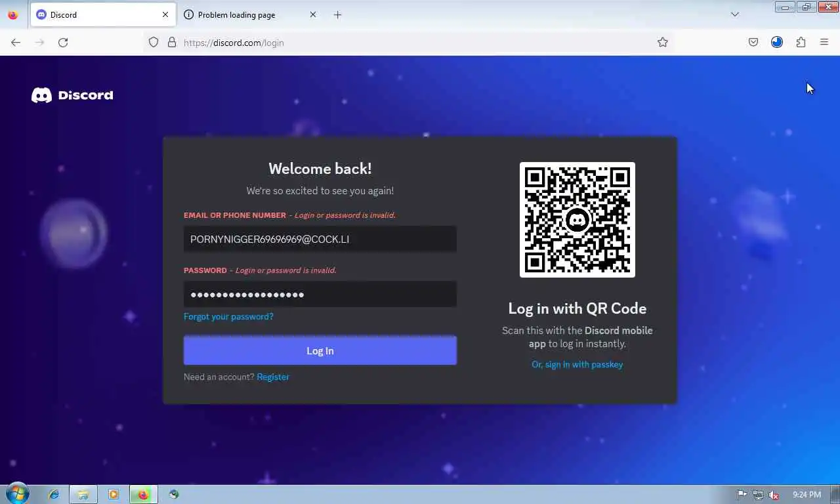Open the last pinned taskbar app

tap(174, 495)
